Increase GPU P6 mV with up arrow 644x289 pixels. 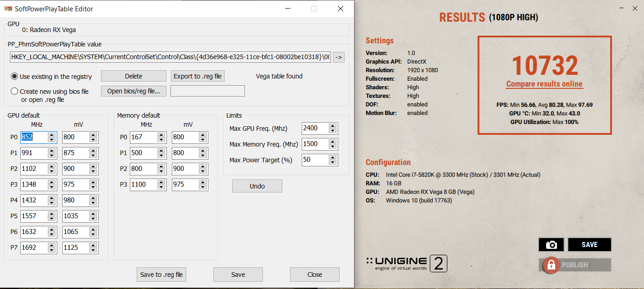click(x=94, y=229)
